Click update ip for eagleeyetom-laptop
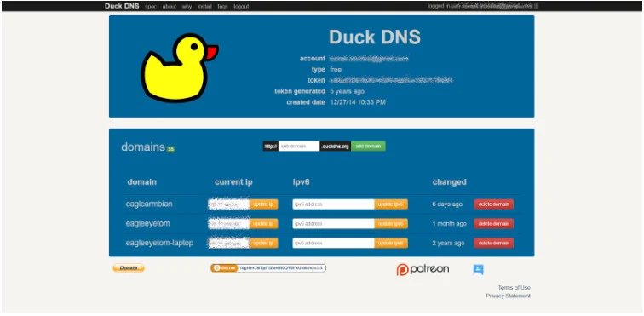Screen dimensions: 644x316 264,243
